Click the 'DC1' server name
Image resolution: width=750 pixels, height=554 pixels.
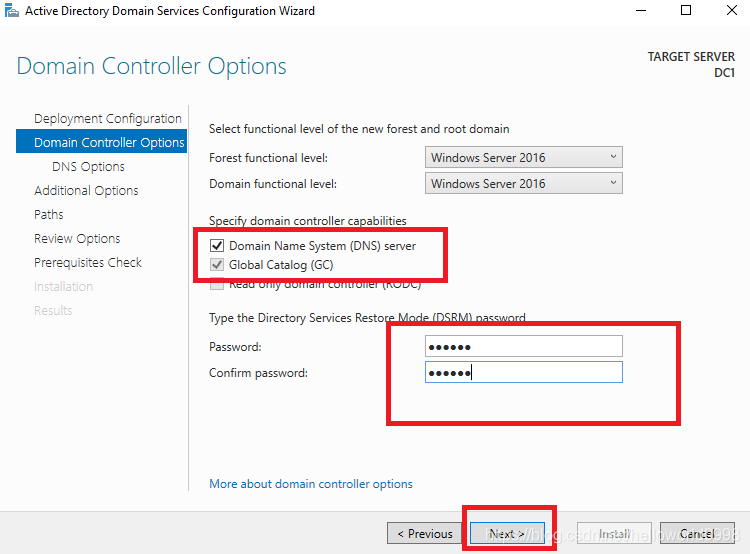click(724, 73)
